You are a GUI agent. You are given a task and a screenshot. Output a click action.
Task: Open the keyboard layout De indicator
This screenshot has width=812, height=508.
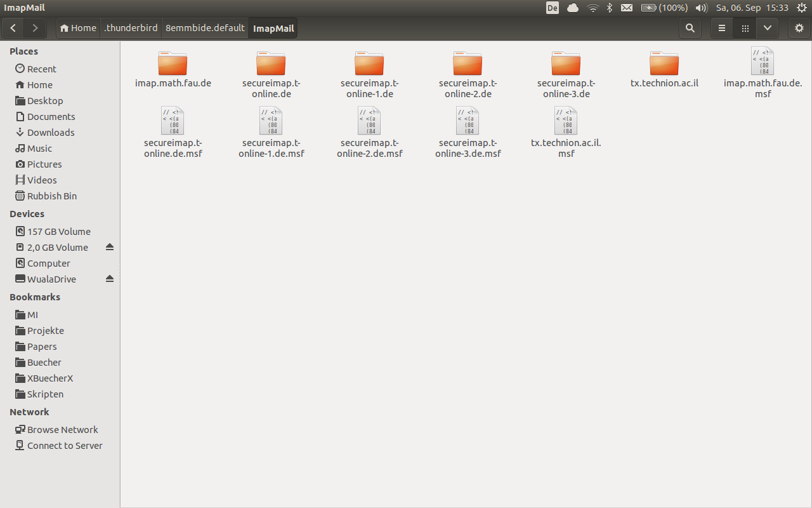pos(552,8)
